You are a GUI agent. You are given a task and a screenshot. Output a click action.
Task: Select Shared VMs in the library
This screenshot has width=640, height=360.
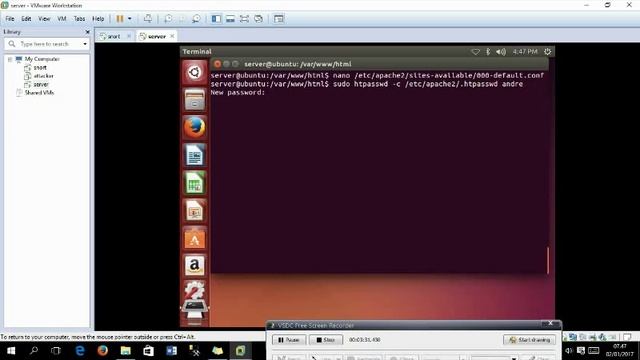click(39, 93)
